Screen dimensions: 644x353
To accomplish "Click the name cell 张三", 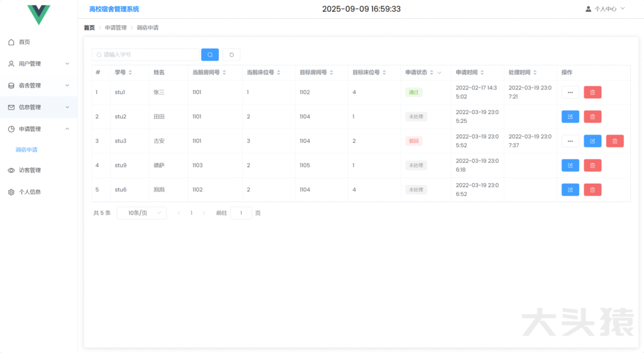I will coord(159,92).
